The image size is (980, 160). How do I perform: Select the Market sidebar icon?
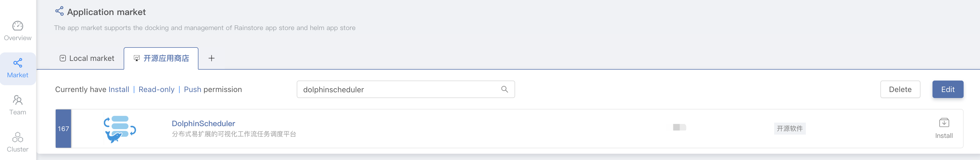tap(17, 63)
